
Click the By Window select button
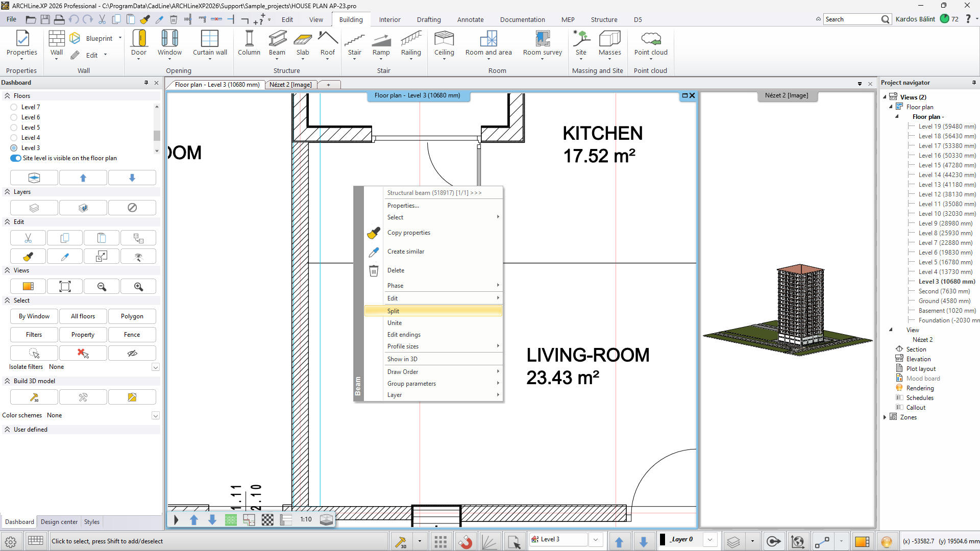pyautogui.click(x=34, y=316)
